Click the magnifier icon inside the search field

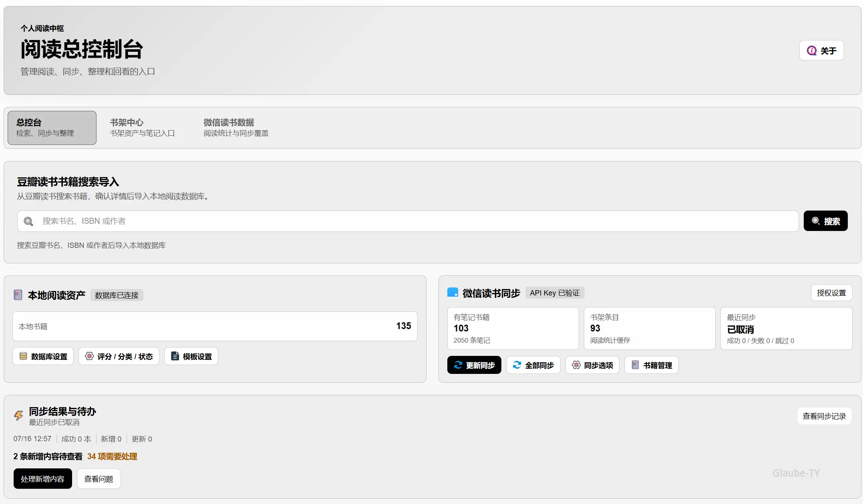click(28, 221)
